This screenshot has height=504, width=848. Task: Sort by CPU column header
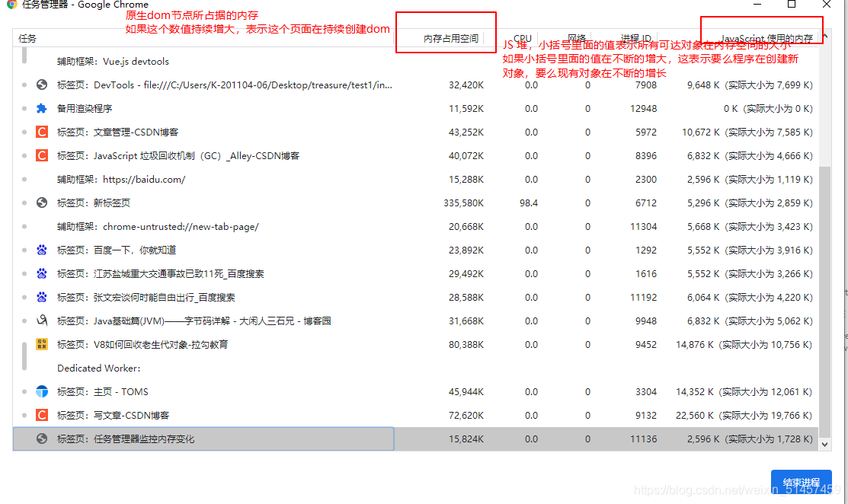pos(523,38)
